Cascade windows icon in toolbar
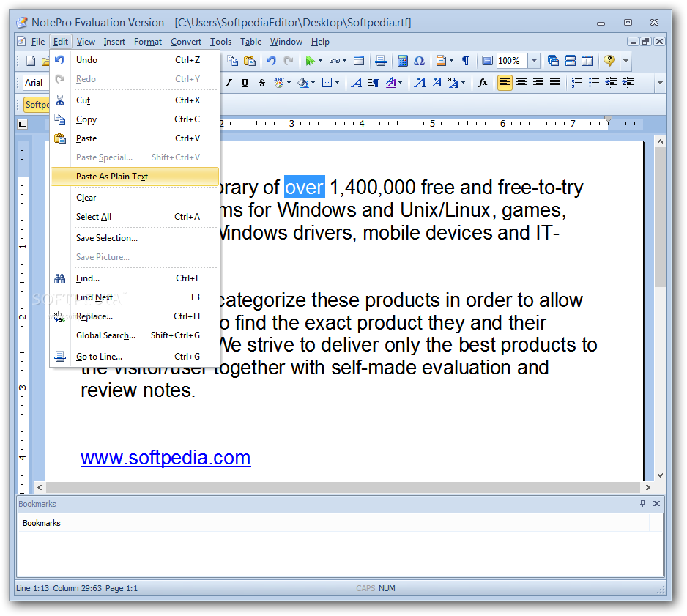Viewport: 687px width, 616px height. [x=554, y=61]
